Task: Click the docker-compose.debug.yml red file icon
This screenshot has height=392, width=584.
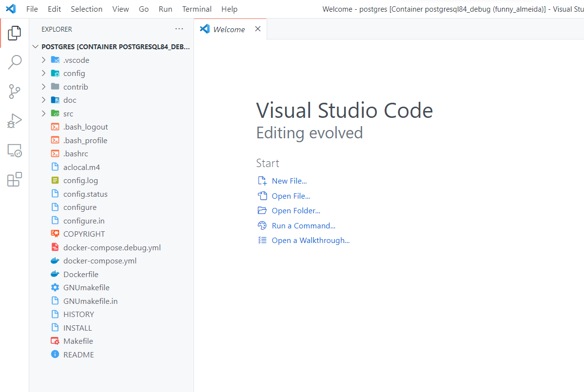Action: pos(55,247)
